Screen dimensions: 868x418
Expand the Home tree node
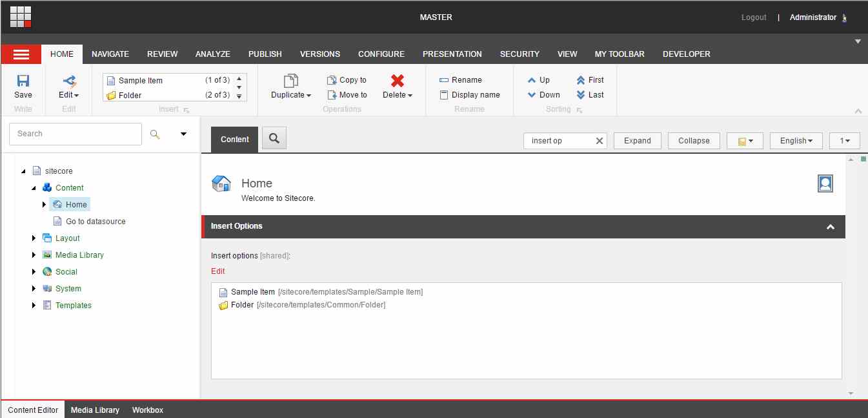point(45,205)
